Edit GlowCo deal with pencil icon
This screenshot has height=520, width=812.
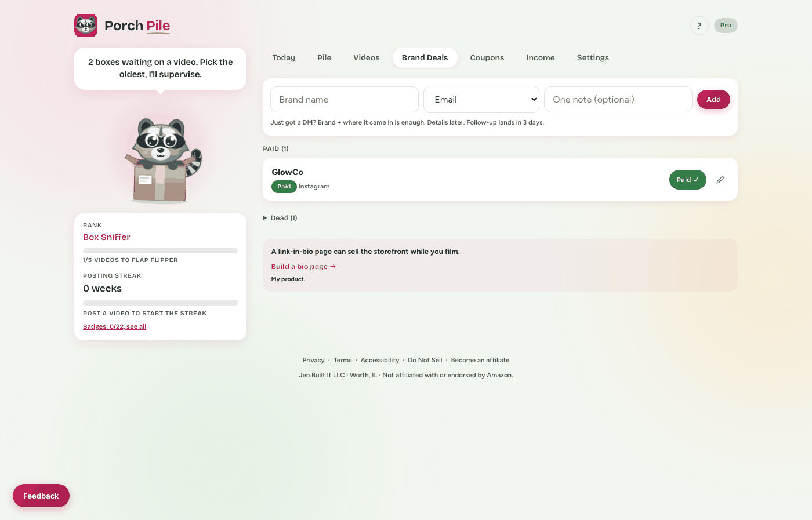point(720,180)
